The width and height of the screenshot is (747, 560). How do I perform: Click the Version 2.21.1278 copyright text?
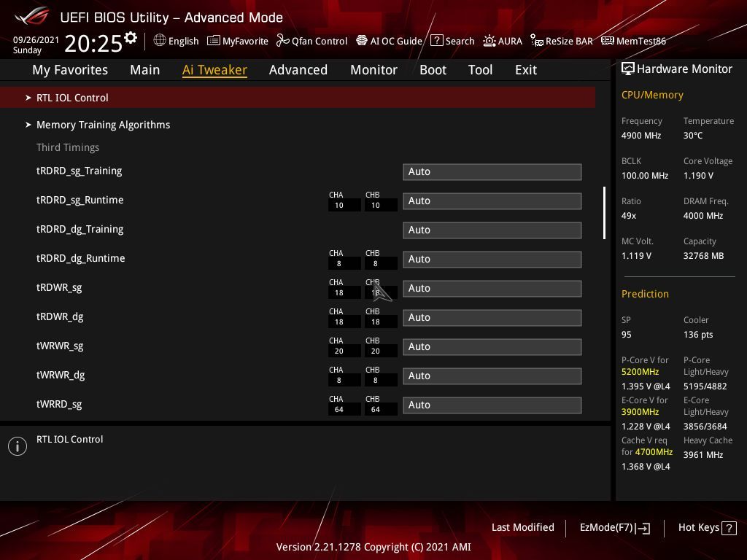[x=373, y=547]
